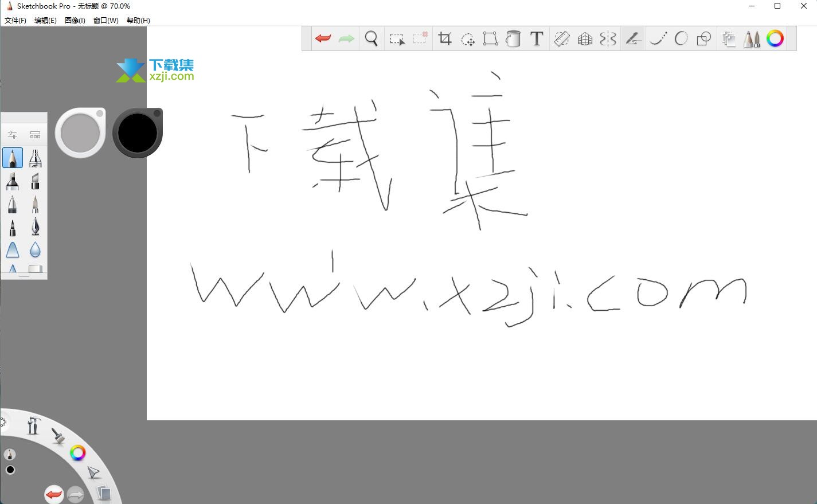Select the magnifier zoom tool

click(x=372, y=38)
